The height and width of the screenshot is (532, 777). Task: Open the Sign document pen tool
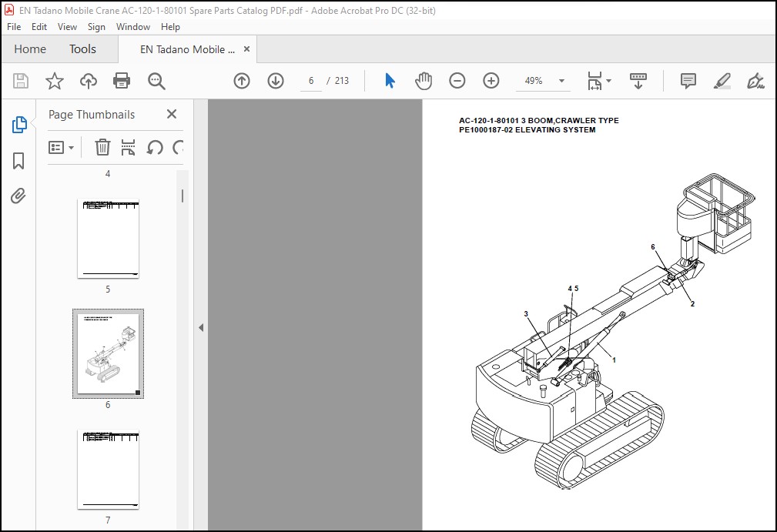(755, 81)
